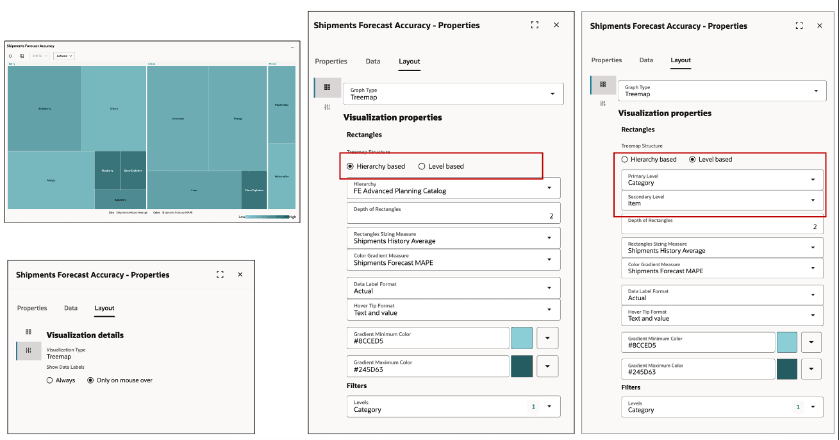Open Properties tab in Visualization details panel
The image size is (840, 440).
pos(32,308)
